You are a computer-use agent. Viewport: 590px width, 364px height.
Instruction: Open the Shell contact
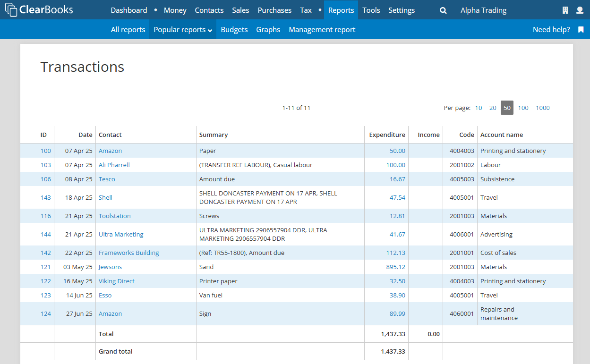[105, 198]
